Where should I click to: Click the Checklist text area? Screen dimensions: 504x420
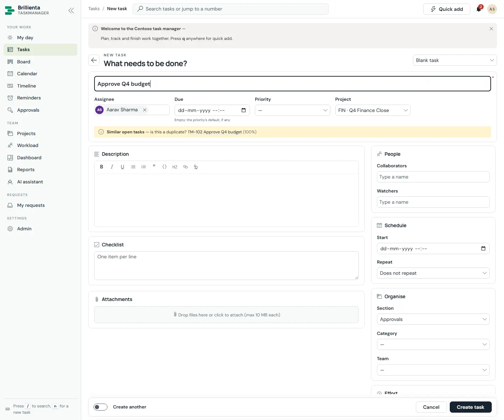click(x=226, y=266)
